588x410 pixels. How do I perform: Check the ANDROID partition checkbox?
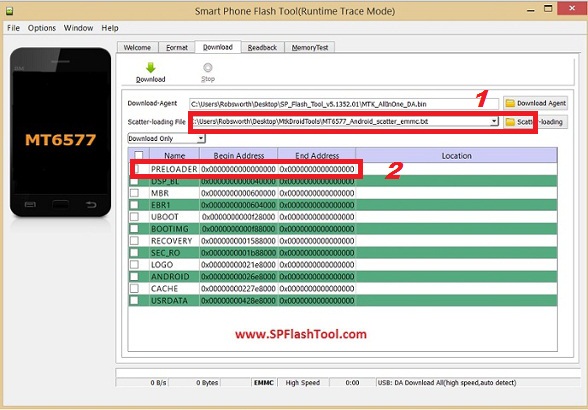134,276
